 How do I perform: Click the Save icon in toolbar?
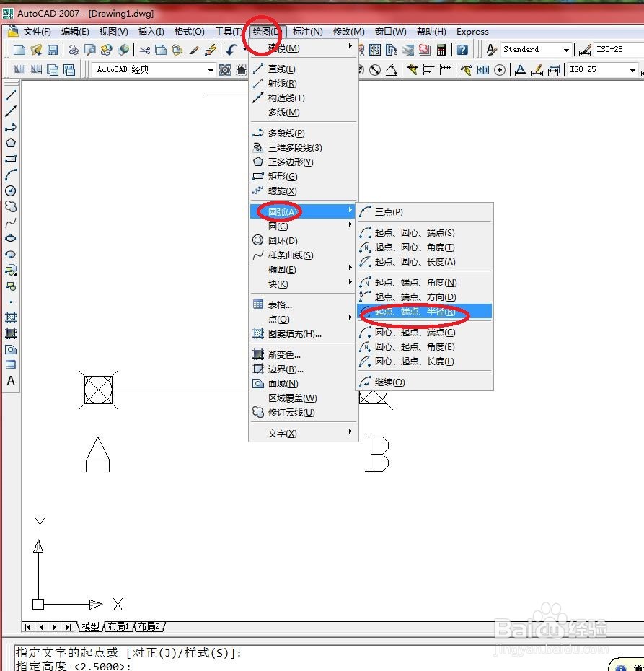click(x=53, y=50)
